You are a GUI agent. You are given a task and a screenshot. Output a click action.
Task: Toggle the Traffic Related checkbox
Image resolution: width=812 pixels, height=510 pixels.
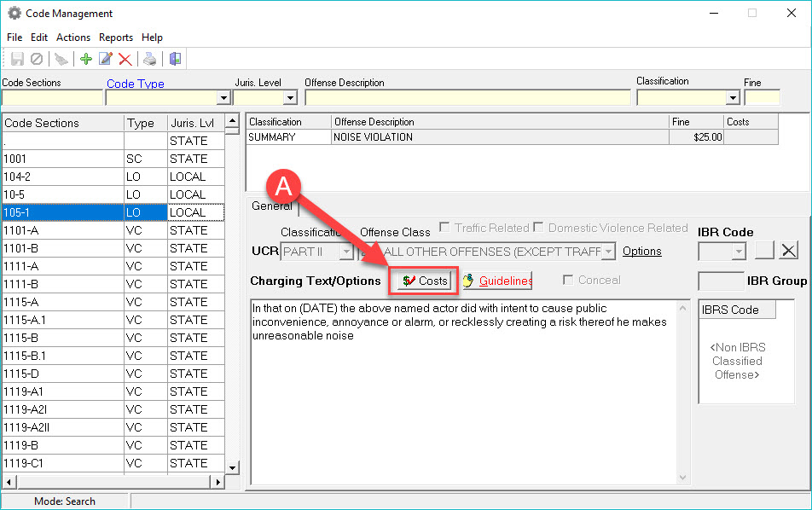click(444, 228)
